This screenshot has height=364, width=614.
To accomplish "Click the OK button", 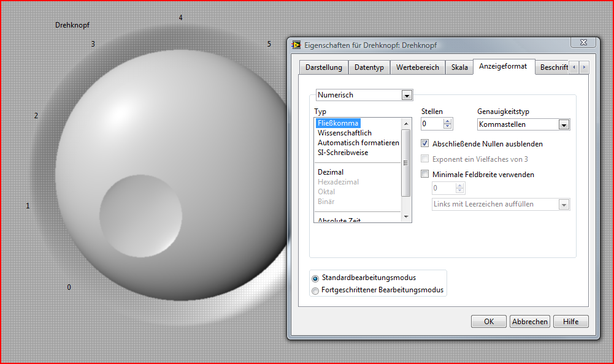I will coord(489,321).
